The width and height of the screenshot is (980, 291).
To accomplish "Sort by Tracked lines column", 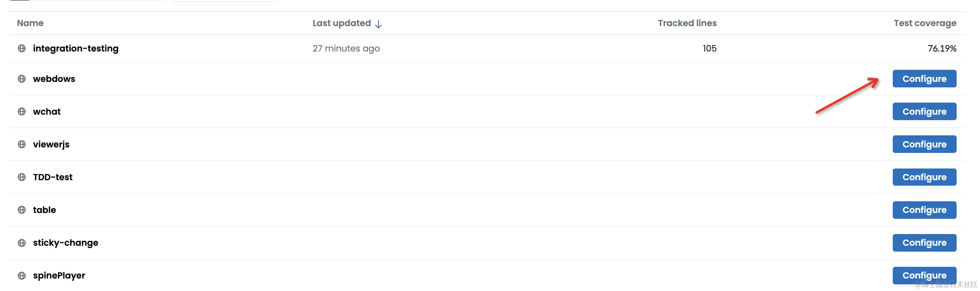I will coord(687,23).
